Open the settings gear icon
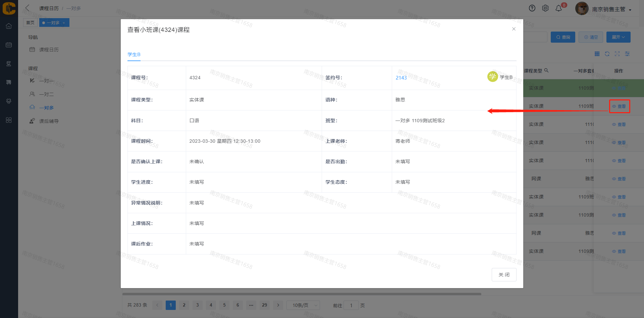The height and width of the screenshot is (318, 644). (x=545, y=8)
